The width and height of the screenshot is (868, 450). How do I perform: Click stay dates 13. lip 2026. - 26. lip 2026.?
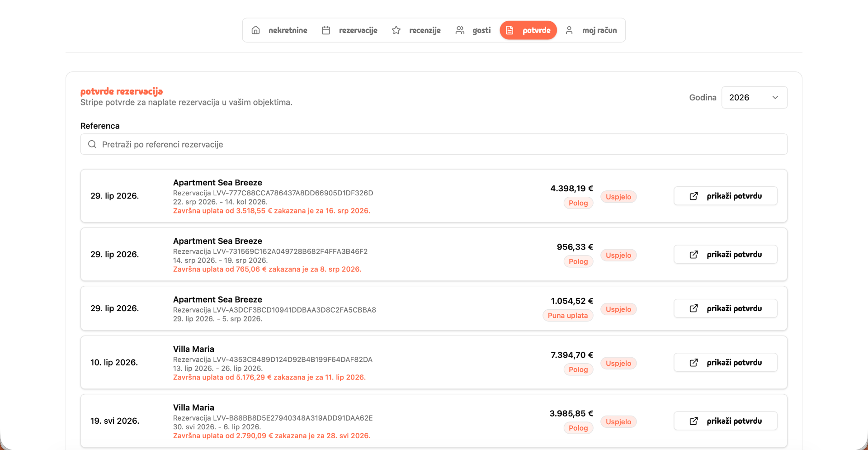218,369
